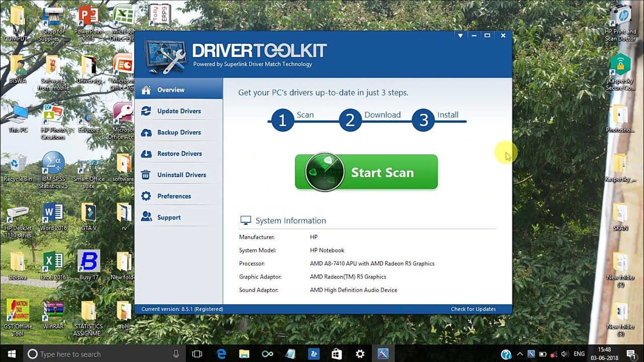Image resolution: width=644 pixels, height=362 pixels.
Task: Open the Restore Drivers section
Action: [179, 153]
